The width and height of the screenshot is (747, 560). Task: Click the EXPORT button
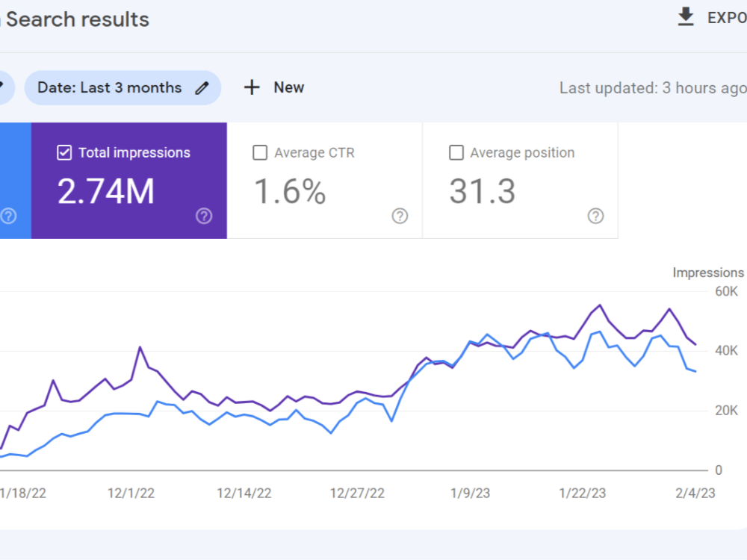pos(712,18)
